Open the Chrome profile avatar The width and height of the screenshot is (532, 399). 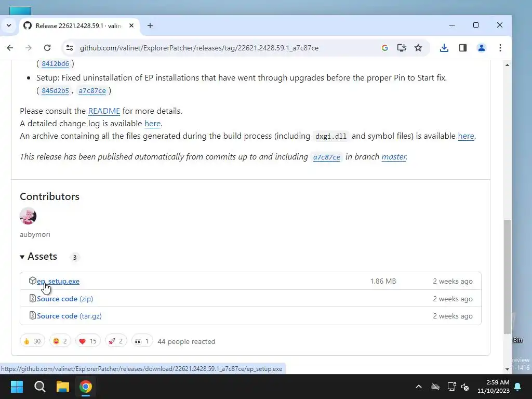[x=481, y=48]
